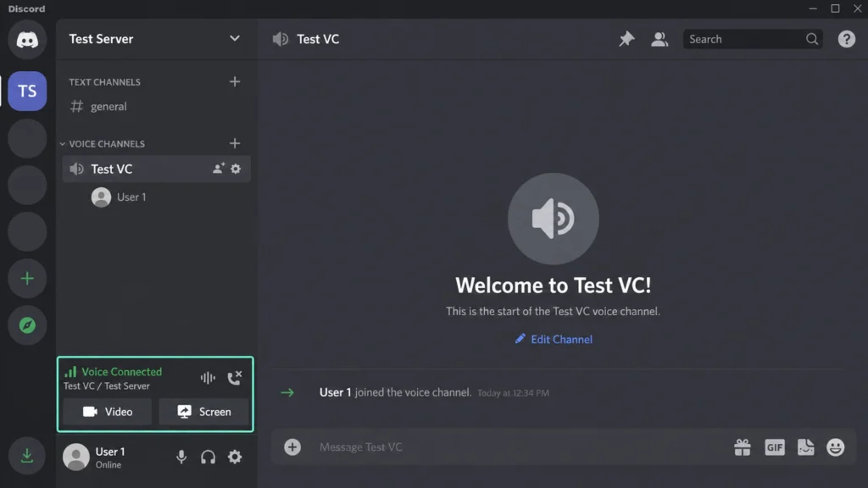This screenshot has width=868, height=488.
Task: Click the Voice Connected status text
Action: tap(122, 372)
